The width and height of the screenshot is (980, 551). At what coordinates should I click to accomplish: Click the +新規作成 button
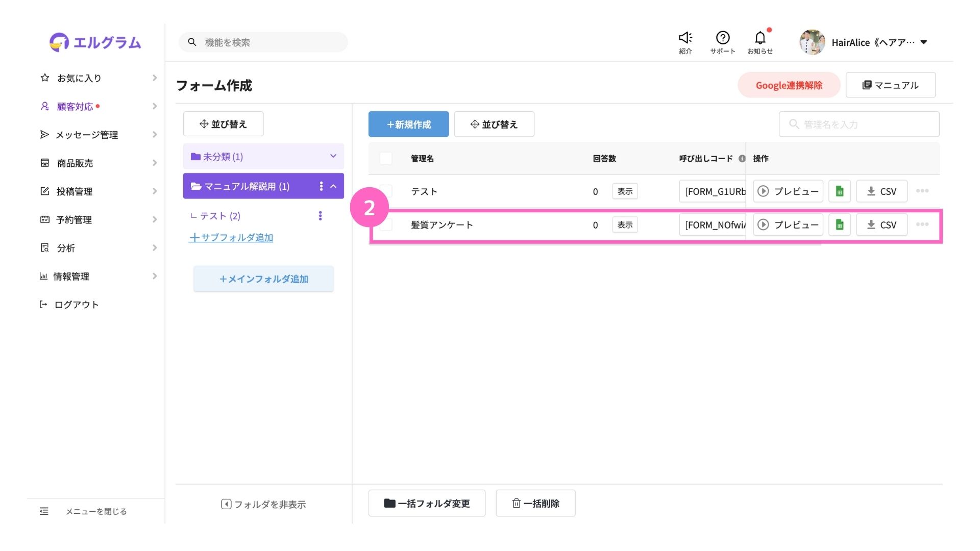(408, 124)
